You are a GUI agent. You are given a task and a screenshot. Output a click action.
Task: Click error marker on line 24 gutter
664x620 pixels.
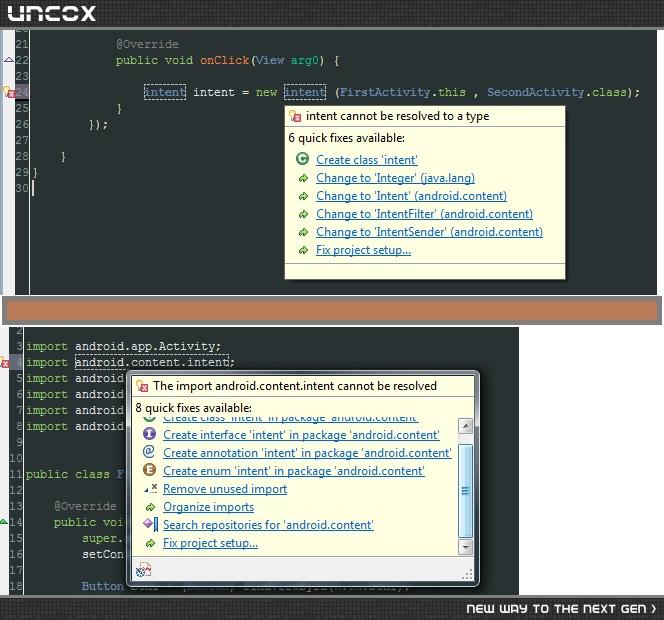[8, 92]
